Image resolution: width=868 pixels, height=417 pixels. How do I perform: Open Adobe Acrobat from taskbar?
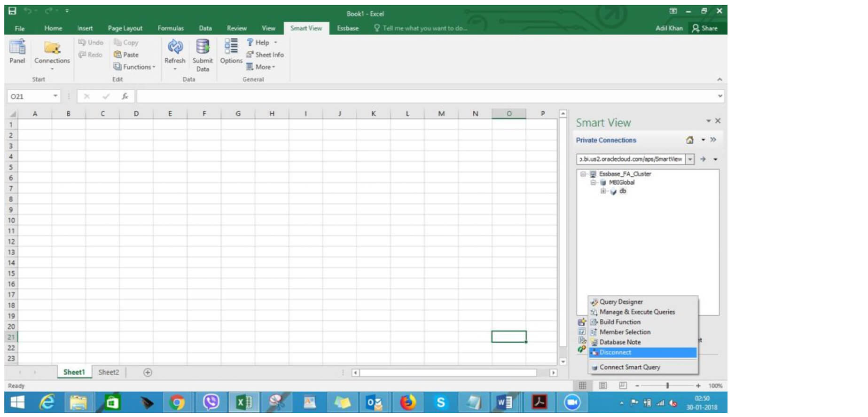(539, 402)
